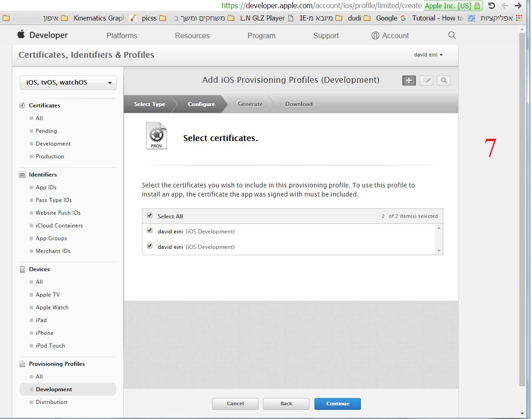Open the Support menu item
The image size is (532, 419).
pyautogui.click(x=326, y=35)
